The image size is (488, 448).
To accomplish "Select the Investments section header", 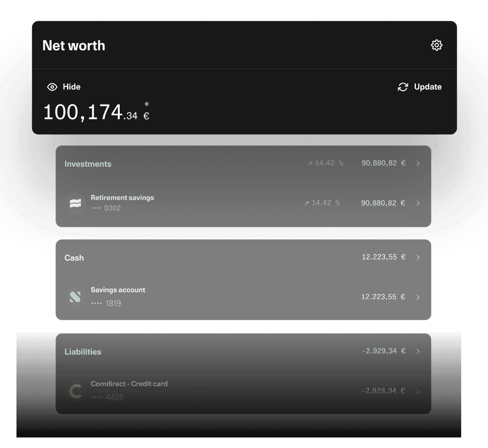I will coord(88,164).
